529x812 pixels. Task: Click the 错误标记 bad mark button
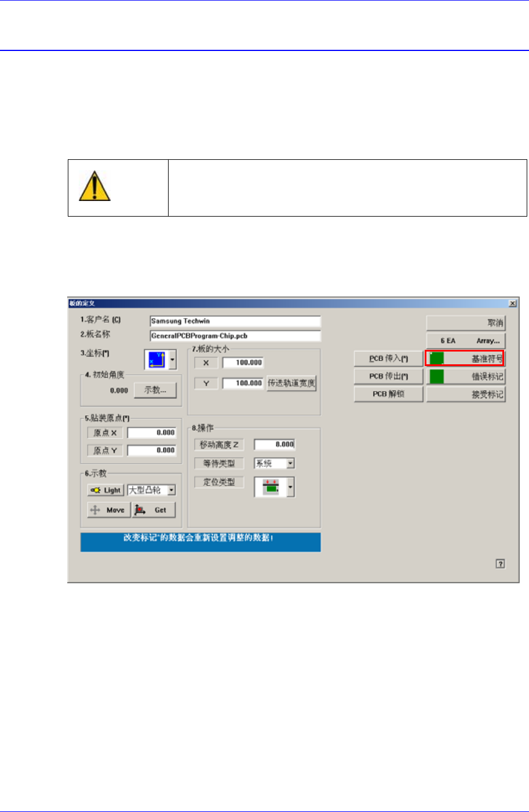click(466, 376)
